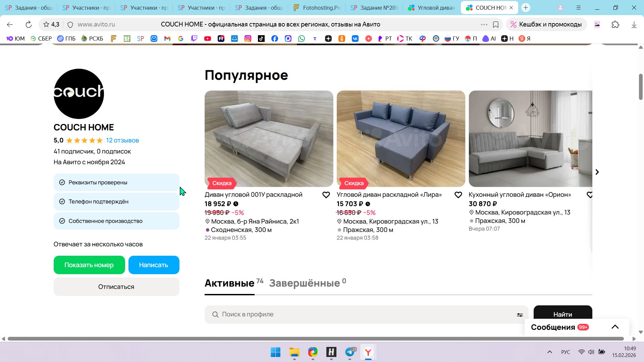The image size is (644, 362).
Task: Open the new tab plus button
Action: pos(526,7)
